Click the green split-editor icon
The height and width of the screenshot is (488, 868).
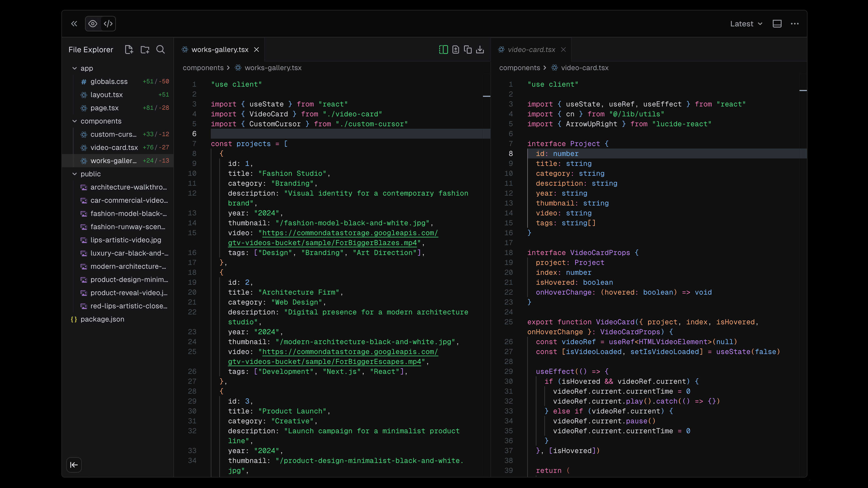pos(443,49)
